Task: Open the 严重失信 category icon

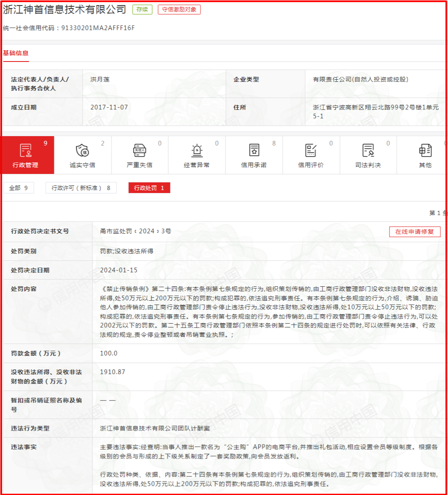Action: 139,150
